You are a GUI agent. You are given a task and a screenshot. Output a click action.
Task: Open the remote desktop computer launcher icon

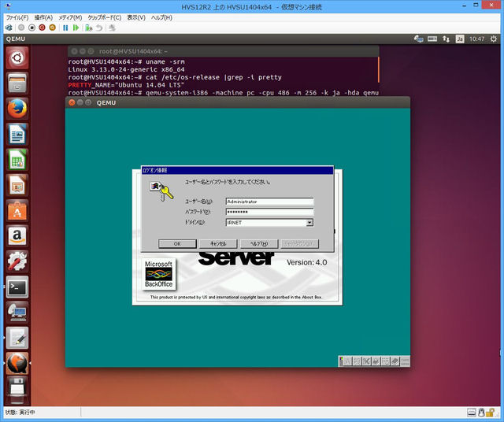pos(17,312)
